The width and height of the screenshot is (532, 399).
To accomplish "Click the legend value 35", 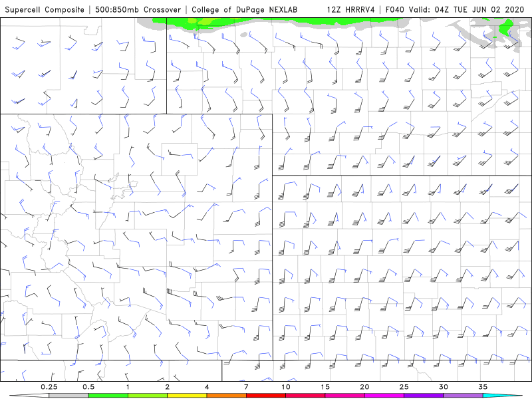I will [x=483, y=387].
